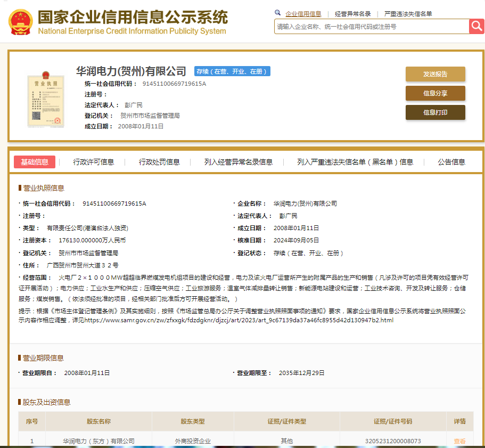Screen dimensions: 485x448
Task: Click the company title 华润电力(贺州)有限公司
Action: click(x=131, y=71)
